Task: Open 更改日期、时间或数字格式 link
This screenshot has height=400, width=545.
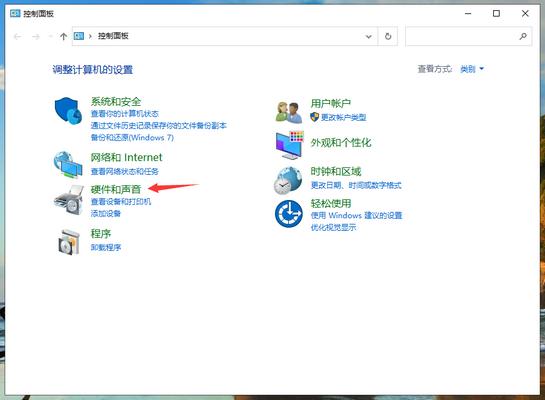Action: point(356,185)
